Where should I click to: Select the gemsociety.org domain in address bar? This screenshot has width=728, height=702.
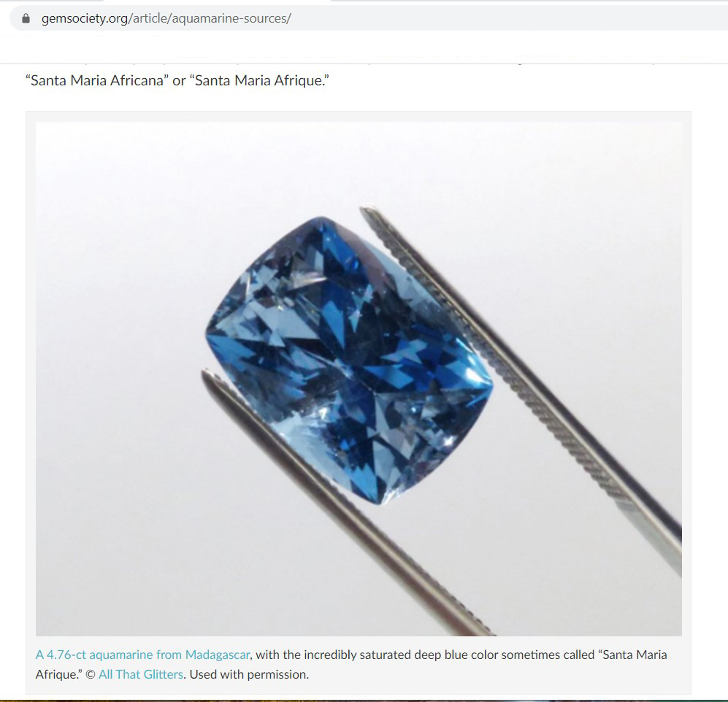[85, 18]
